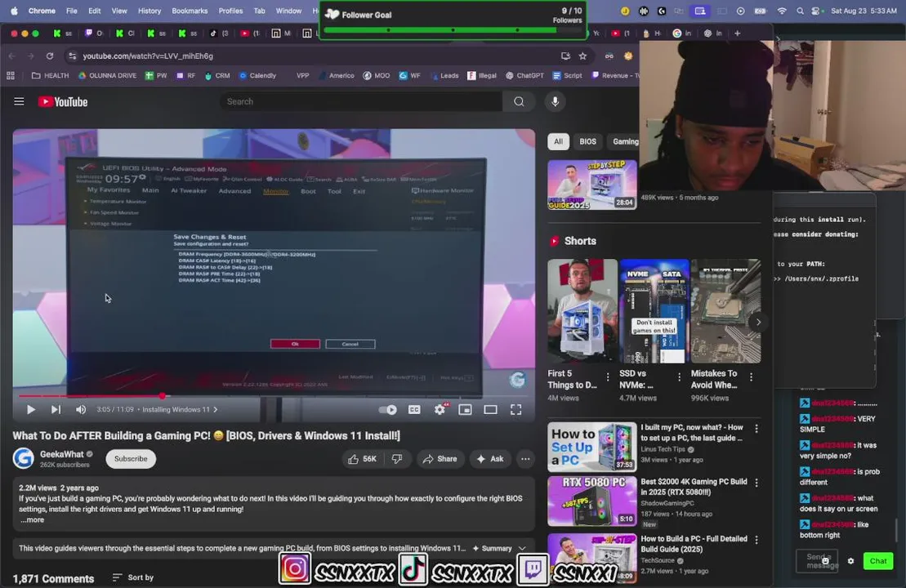906x588 pixels.
Task: Open the HEALTH bookmarks folder
Action: tap(51, 76)
